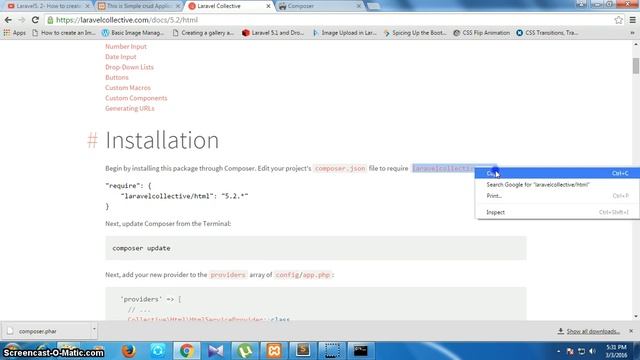The image size is (640, 360).
Task: Open the command prompt taskbar icon
Action: coord(360,351)
